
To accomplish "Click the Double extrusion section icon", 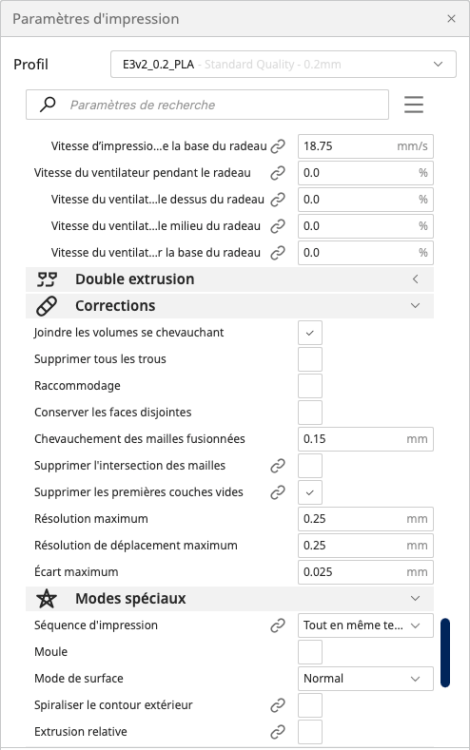I will tap(47, 279).
